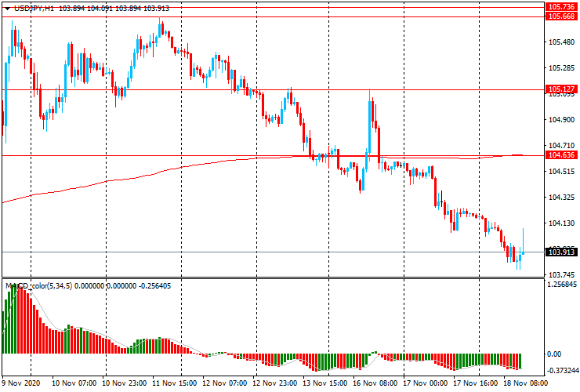Click the 18 Nov 08:00 time label

(x=525, y=383)
